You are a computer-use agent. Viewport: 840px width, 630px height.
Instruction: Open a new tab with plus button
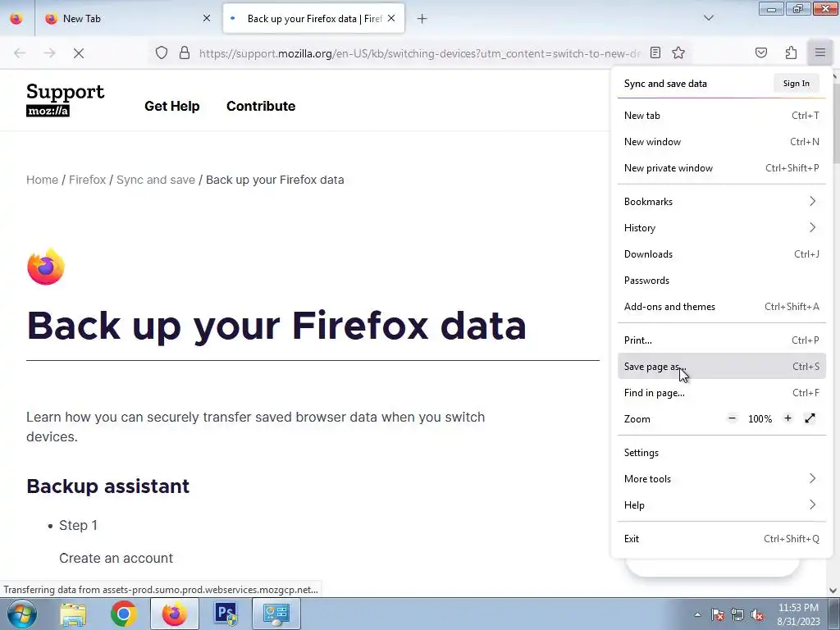[x=422, y=19]
